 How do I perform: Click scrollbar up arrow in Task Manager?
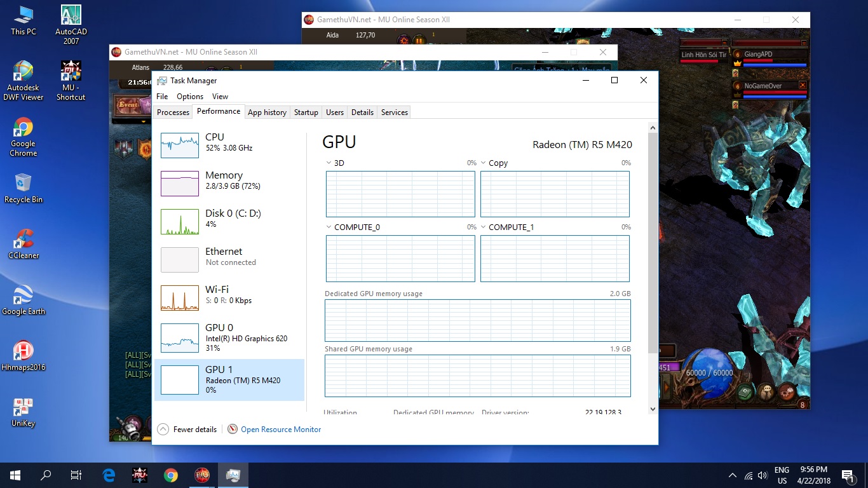click(x=653, y=128)
